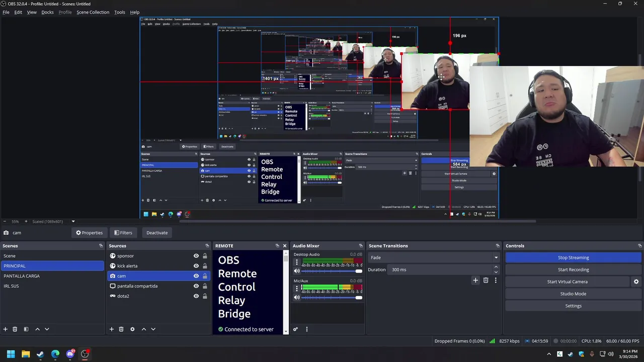Undock the Controls panel

[x=639, y=246]
